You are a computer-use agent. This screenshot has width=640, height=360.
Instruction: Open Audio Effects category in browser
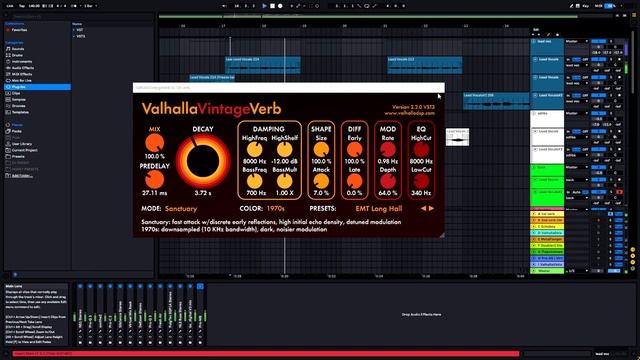[22, 68]
